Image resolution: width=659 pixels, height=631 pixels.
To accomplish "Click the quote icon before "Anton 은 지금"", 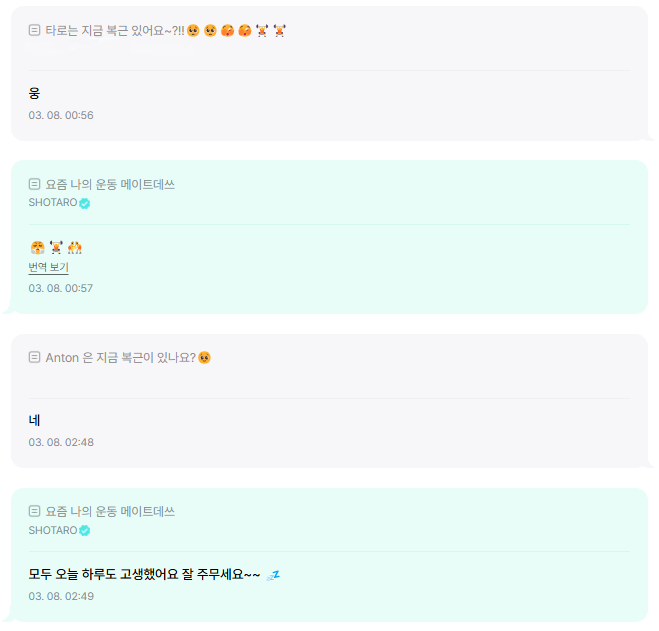I will [x=35, y=358].
